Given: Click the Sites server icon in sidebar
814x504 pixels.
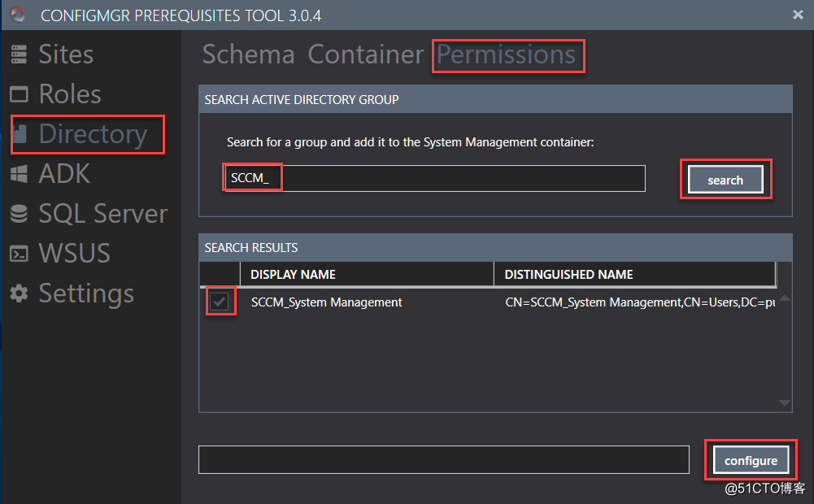Looking at the screenshot, I should [x=19, y=54].
